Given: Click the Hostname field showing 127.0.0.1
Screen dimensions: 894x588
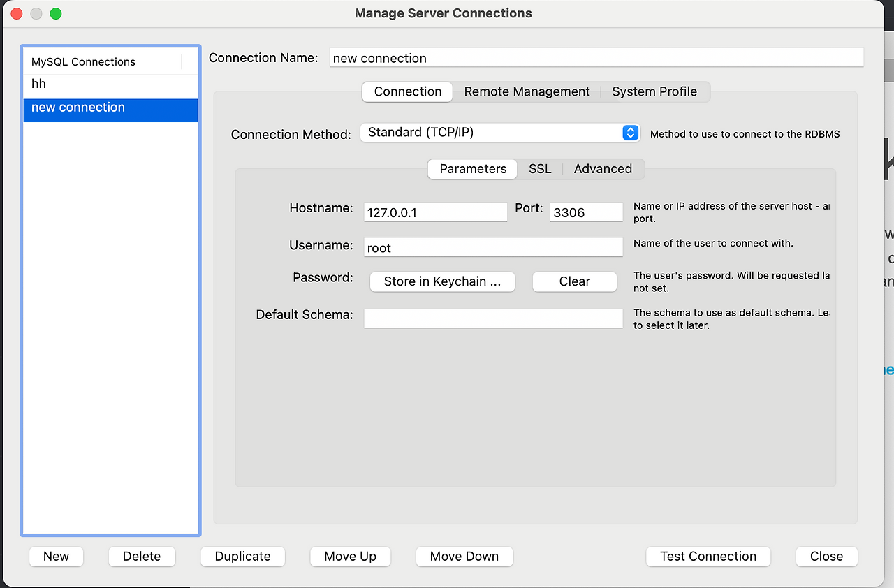Looking at the screenshot, I should [436, 212].
